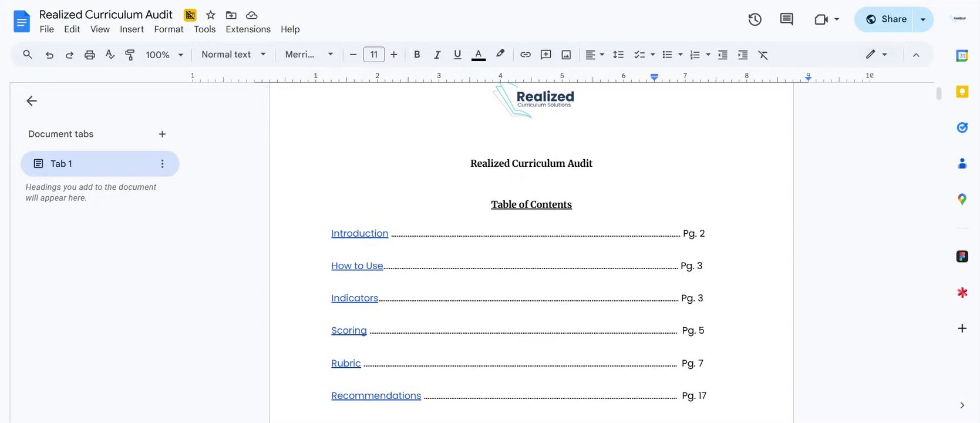This screenshot has height=423, width=980.
Task: Open the text color picker
Action: click(x=479, y=55)
